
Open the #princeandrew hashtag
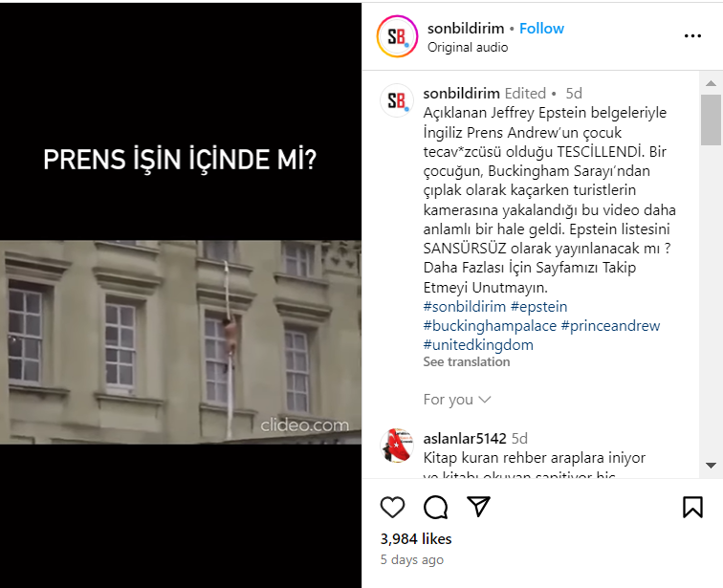[610, 326]
